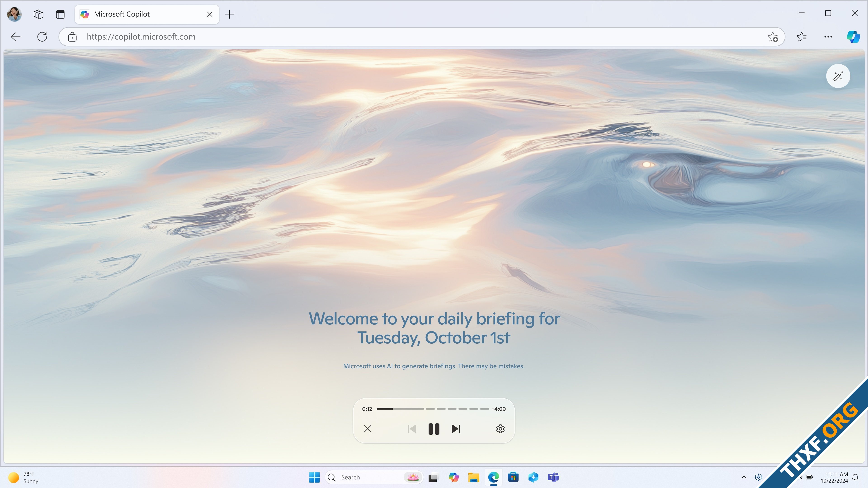Select Microsoft Edge on the taskbar
The width and height of the screenshot is (868, 488).
click(494, 477)
